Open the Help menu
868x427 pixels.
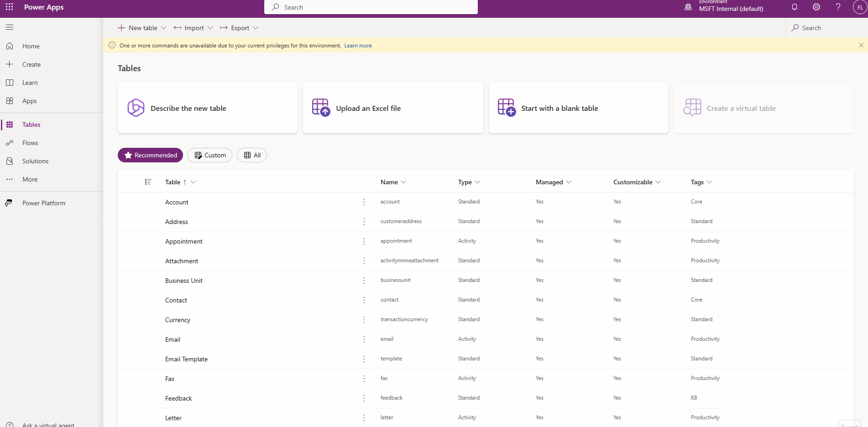[x=837, y=7]
